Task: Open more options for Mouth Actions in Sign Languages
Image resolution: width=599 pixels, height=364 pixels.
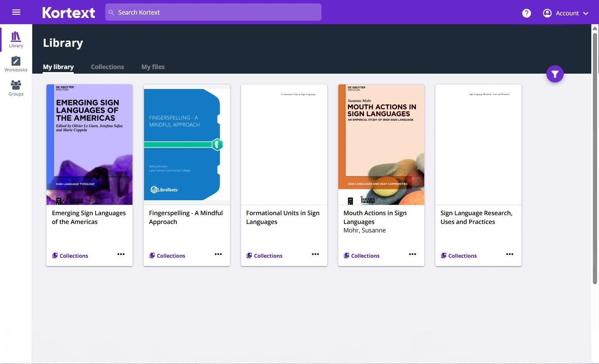Action: point(412,254)
